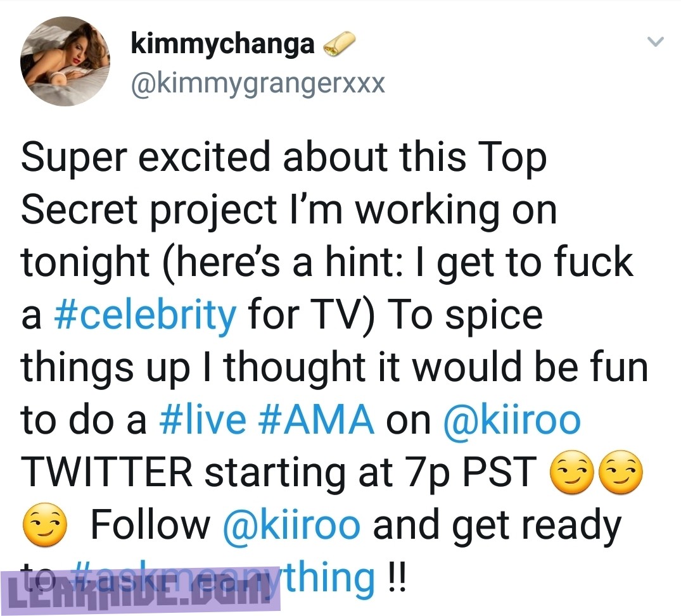Open the kimmychanga display name profile
The height and width of the screenshot is (616, 681).
click(x=222, y=43)
